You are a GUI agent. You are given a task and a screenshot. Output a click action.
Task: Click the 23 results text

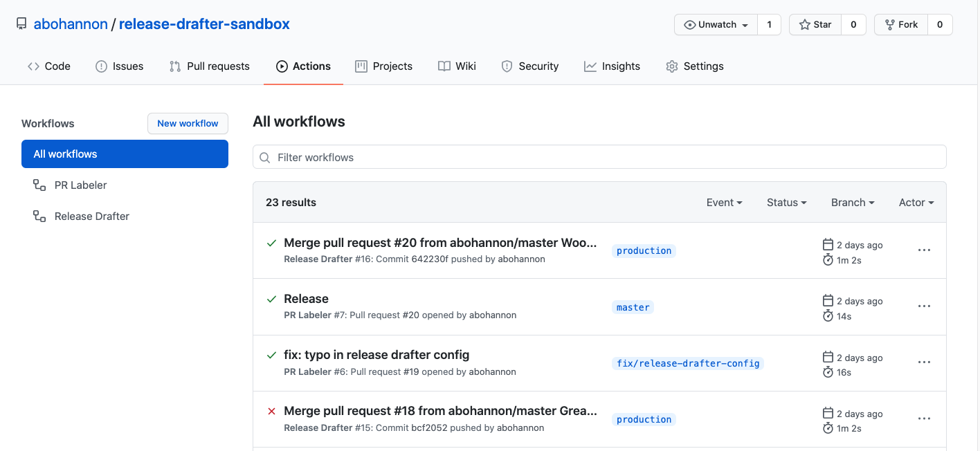[291, 203]
